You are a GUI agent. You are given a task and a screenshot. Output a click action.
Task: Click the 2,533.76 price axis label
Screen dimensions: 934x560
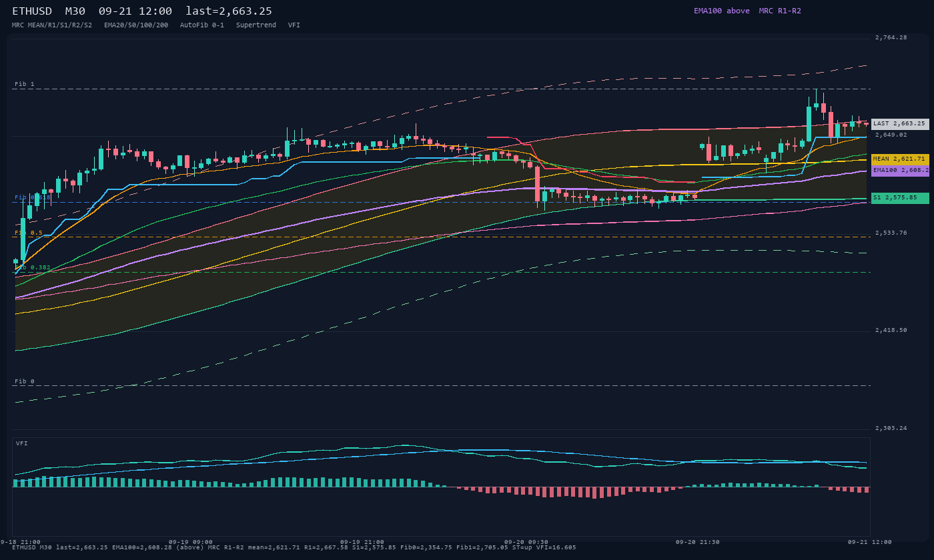(x=891, y=233)
